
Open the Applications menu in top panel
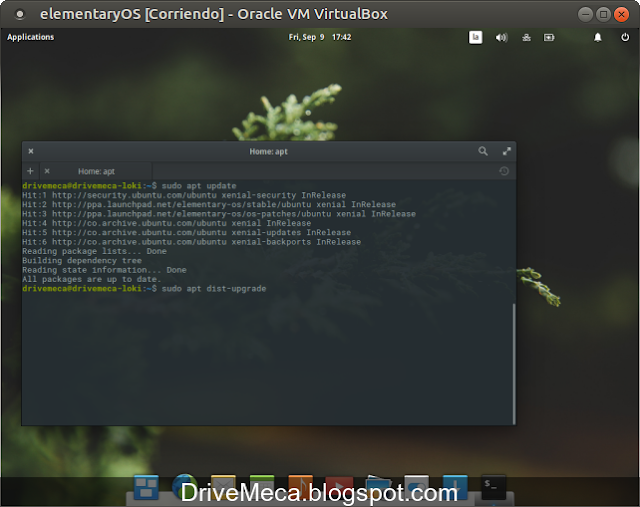click(x=30, y=37)
